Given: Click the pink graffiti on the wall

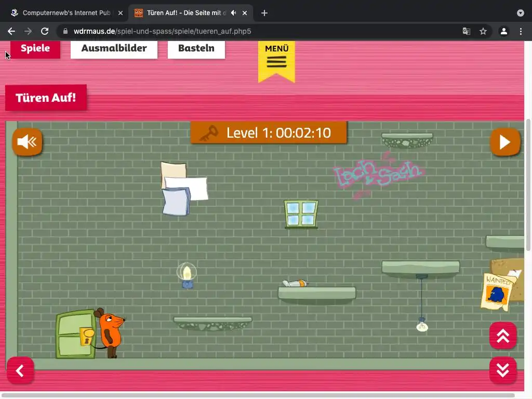Looking at the screenshot, I should point(378,175).
